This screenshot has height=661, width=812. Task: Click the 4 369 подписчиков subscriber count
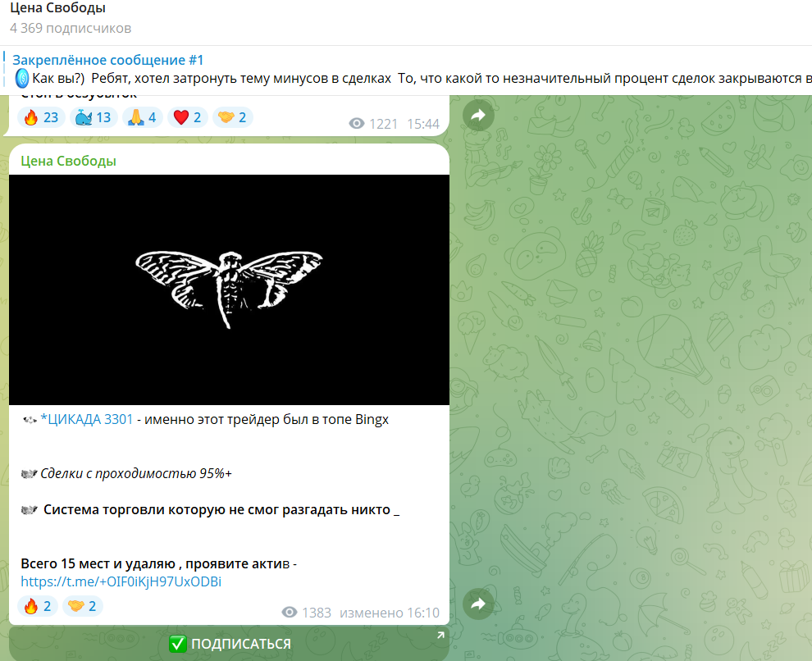point(71,28)
